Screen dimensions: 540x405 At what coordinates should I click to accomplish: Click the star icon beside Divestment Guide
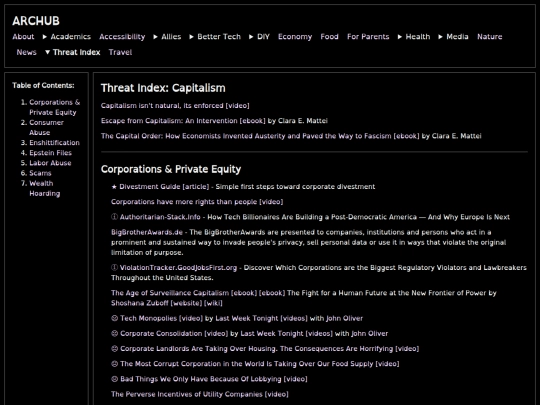(114, 187)
